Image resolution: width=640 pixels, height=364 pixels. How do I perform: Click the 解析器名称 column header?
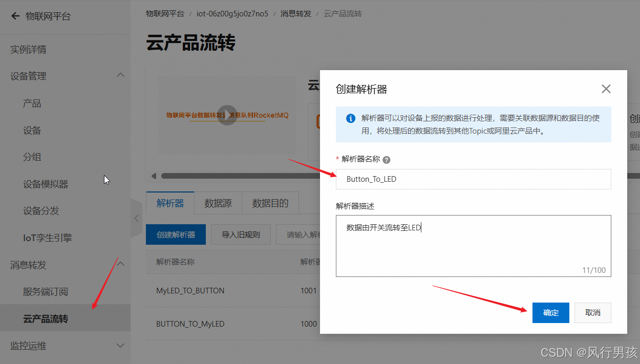coord(176,262)
